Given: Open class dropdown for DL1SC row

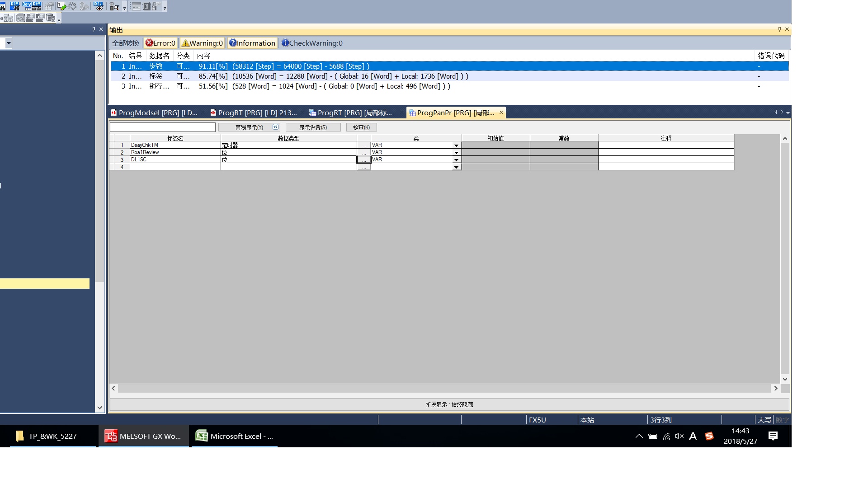Looking at the screenshot, I should 456,160.
